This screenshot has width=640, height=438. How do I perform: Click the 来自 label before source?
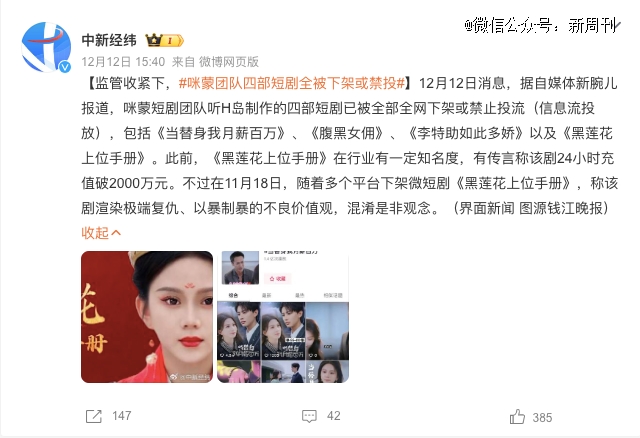coord(183,62)
